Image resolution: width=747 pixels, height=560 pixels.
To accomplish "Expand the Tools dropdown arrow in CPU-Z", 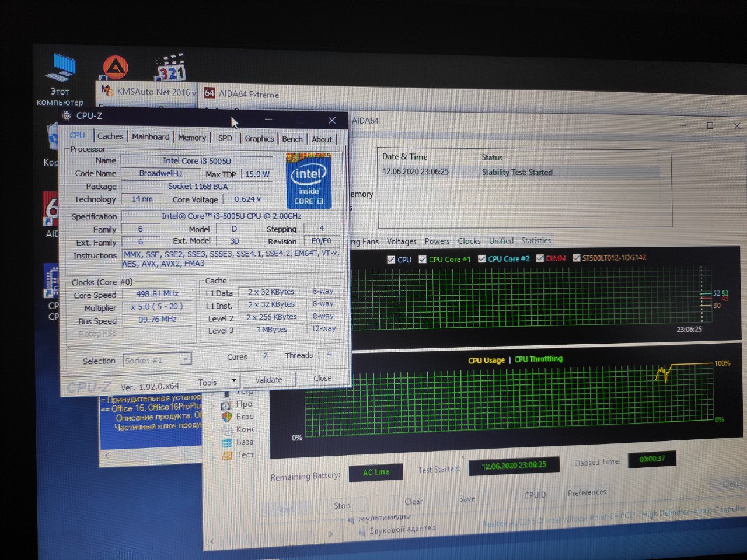I will click(x=233, y=381).
